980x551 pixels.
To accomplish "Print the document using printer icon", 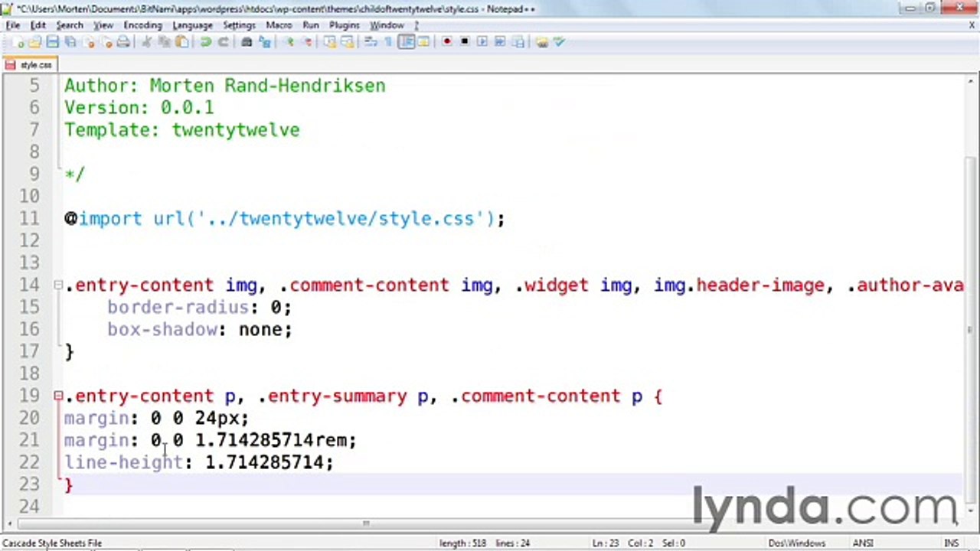I will point(123,42).
